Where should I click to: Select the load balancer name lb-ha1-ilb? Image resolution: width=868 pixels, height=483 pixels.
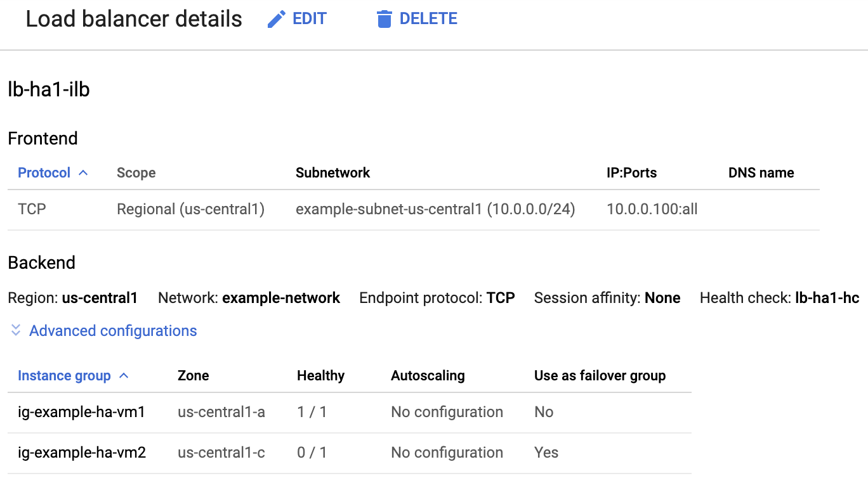point(48,89)
